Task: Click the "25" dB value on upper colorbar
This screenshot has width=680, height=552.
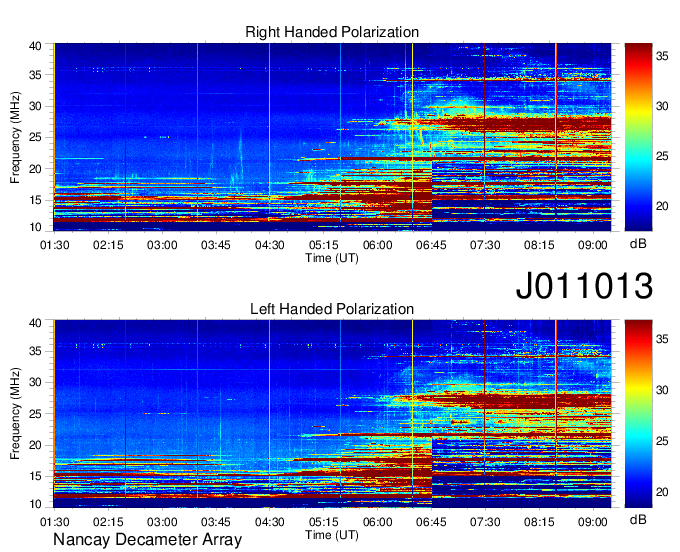Action: coord(662,156)
